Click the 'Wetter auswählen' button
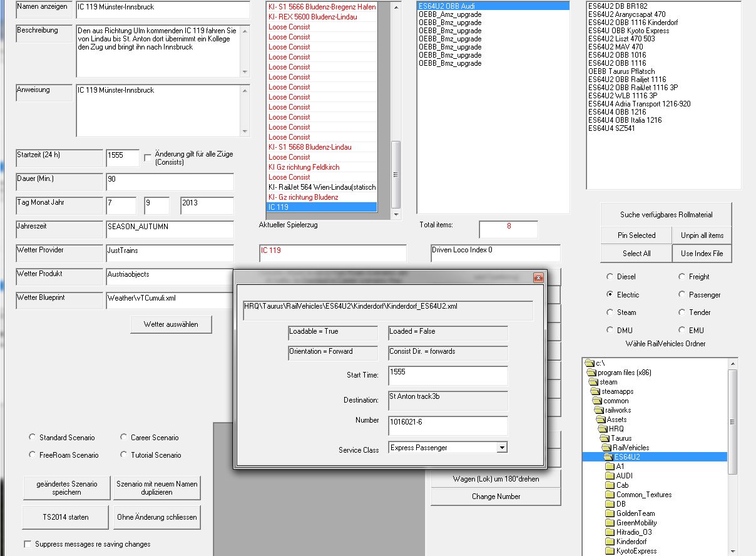Viewport: 756px width, 556px height. pyautogui.click(x=171, y=324)
